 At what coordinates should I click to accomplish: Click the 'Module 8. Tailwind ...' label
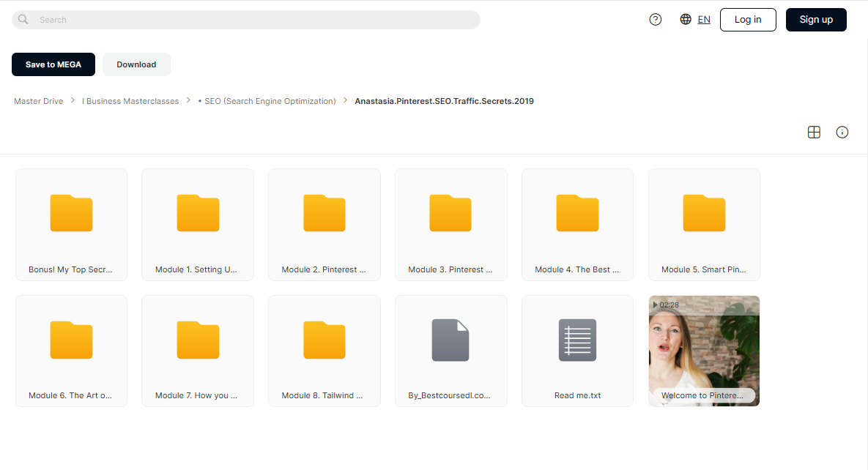pyautogui.click(x=322, y=395)
